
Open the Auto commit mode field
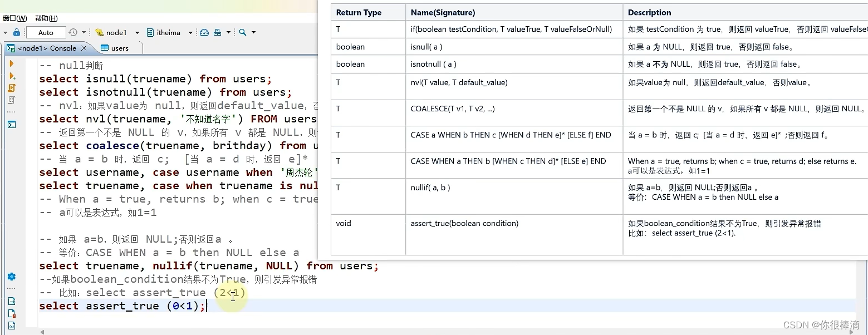pyautogui.click(x=46, y=32)
